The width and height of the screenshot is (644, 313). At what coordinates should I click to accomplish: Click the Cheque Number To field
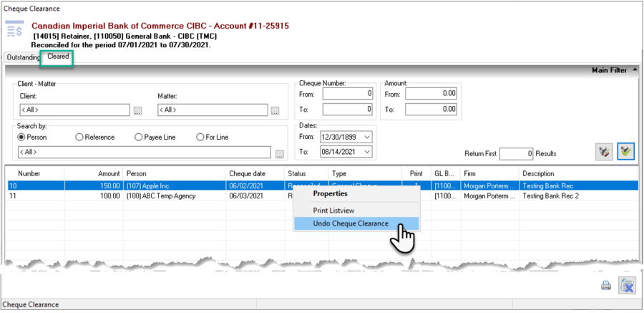(x=348, y=110)
